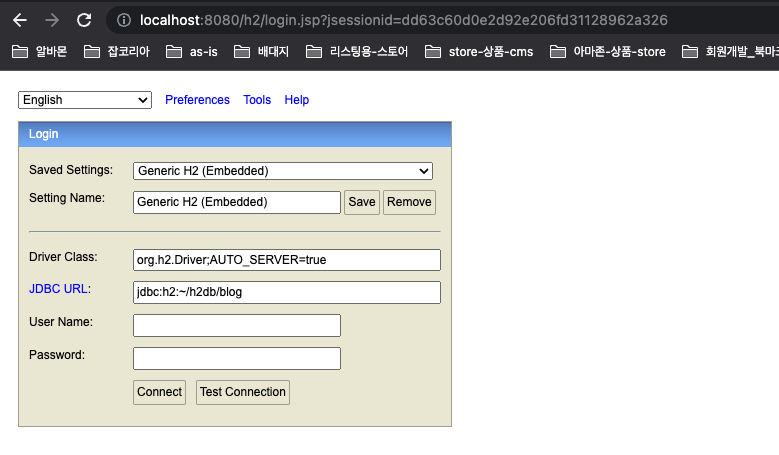
Task: Open the Help link
Action: point(297,100)
